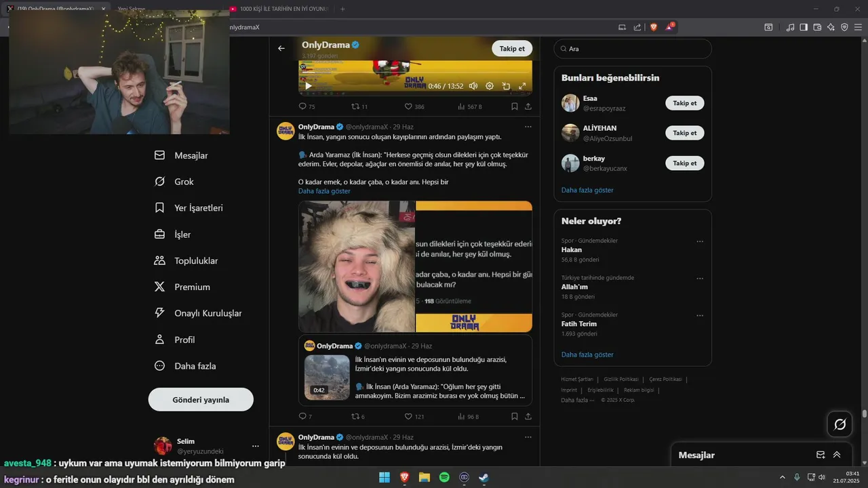
Task: Open File Explorer from the taskbar
Action: click(425, 477)
